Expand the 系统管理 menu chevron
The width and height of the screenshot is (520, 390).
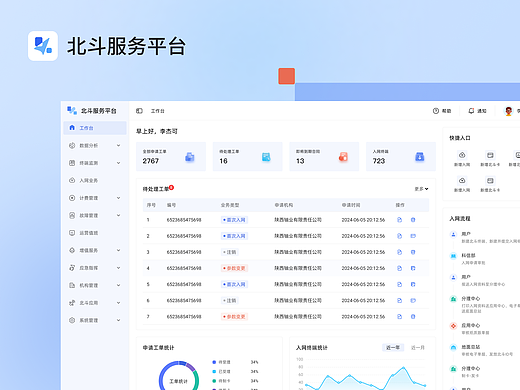pos(118,320)
